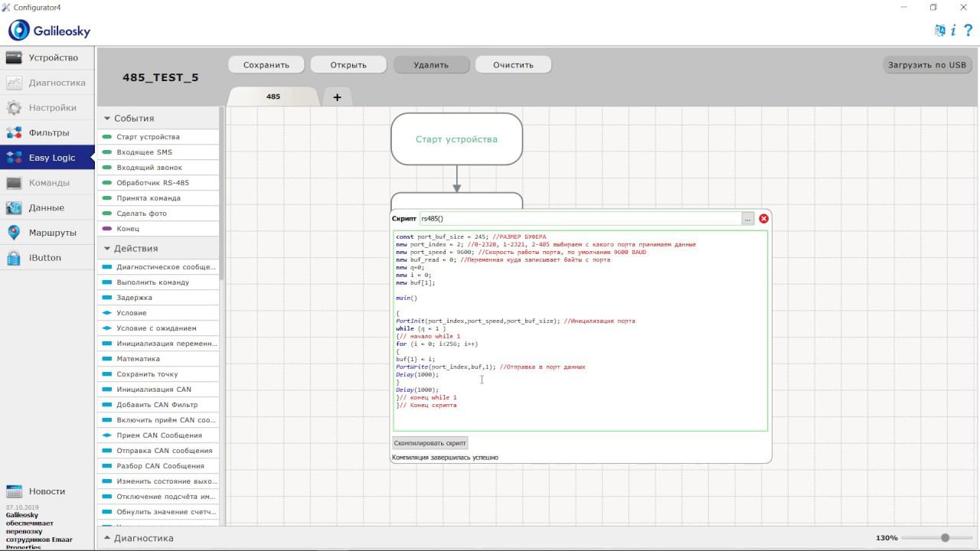Select the Старт устройства node on canvas
This screenshot has width=980, height=551.
point(457,139)
